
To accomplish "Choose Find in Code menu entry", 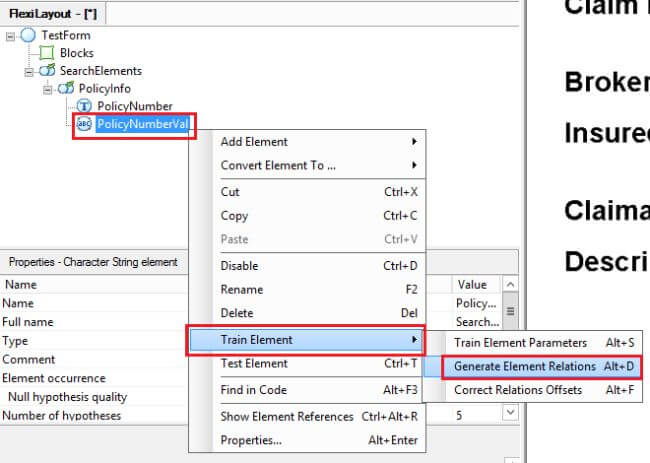I will (x=307, y=390).
